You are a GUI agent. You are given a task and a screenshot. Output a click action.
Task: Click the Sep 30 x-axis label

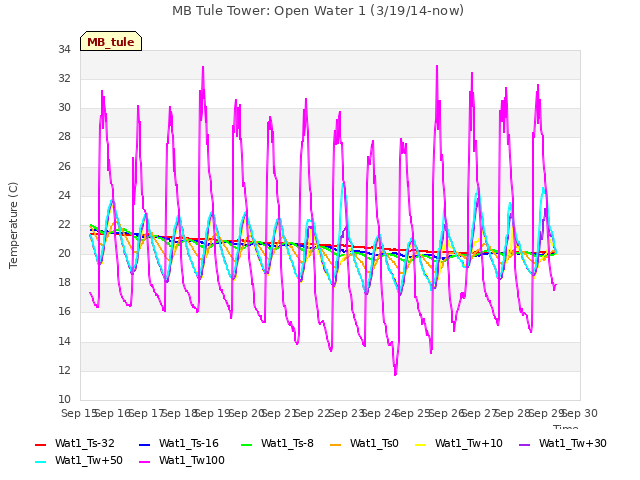pos(580,413)
